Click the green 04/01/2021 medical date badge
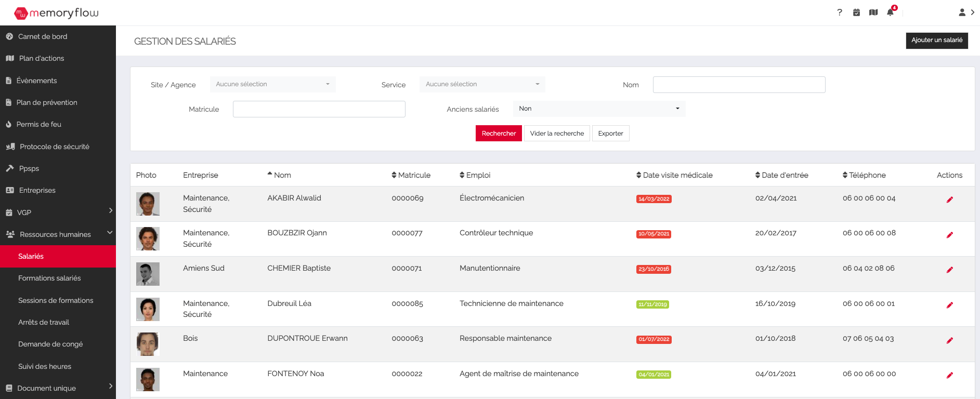 [654, 375]
